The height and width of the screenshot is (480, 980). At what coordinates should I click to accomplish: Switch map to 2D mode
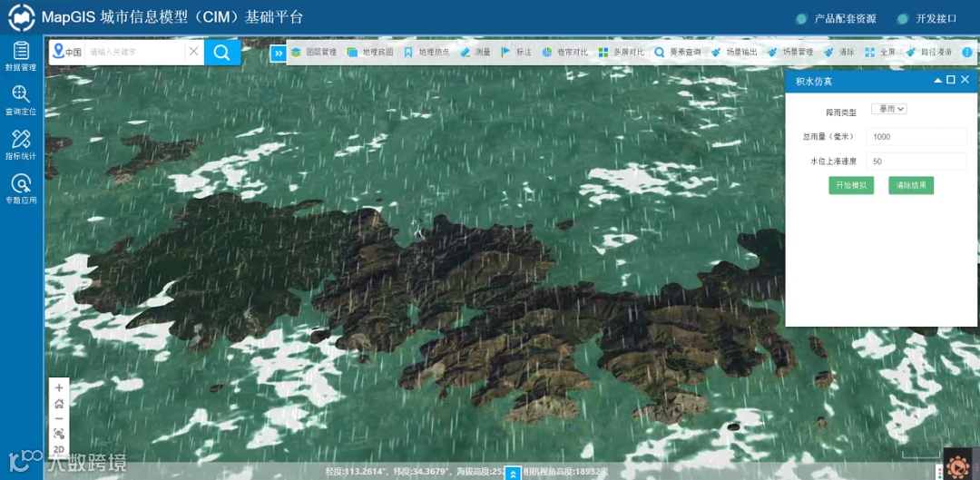[x=59, y=449]
